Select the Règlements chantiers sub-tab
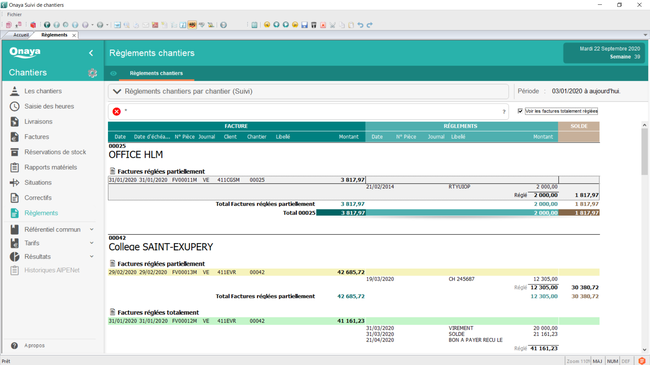 pyautogui.click(x=156, y=73)
